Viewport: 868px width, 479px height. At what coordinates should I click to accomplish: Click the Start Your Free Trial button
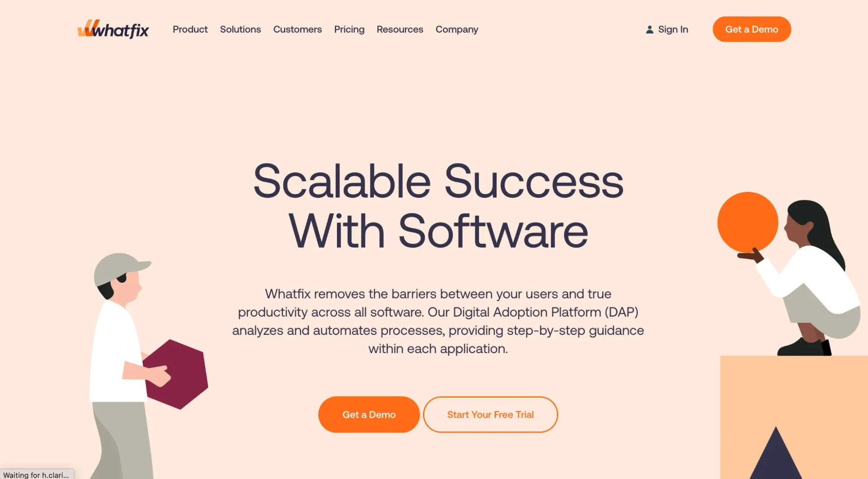tap(490, 413)
